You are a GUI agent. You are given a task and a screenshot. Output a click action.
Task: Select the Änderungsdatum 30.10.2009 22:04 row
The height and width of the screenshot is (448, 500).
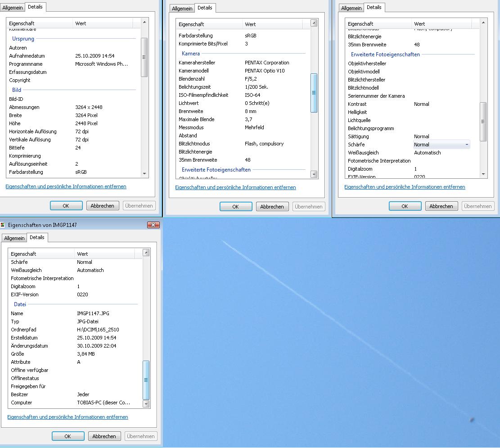point(76,346)
